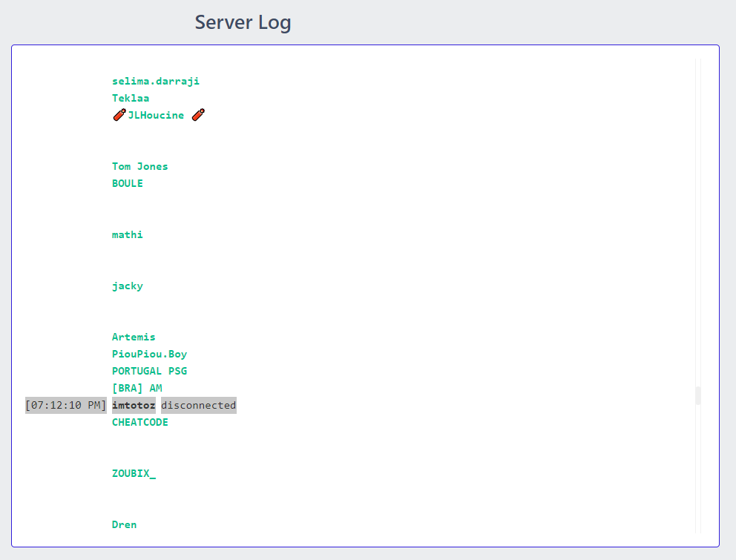This screenshot has width=736, height=560.
Task: Select jacky in the log
Action: click(x=126, y=286)
